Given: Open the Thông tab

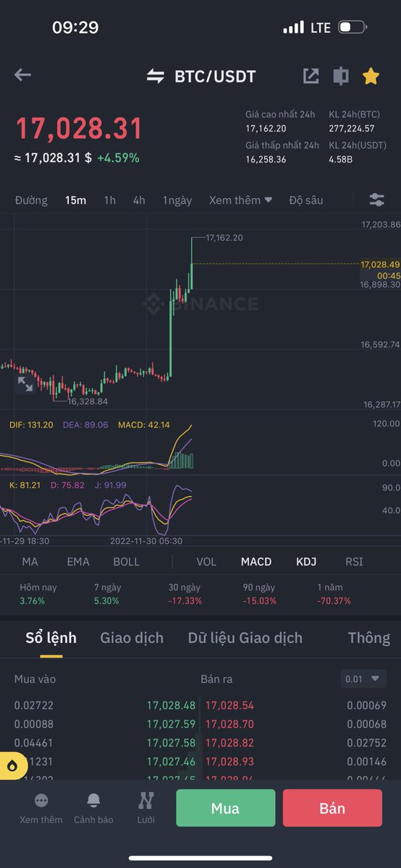Looking at the screenshot, I should 369,638.
